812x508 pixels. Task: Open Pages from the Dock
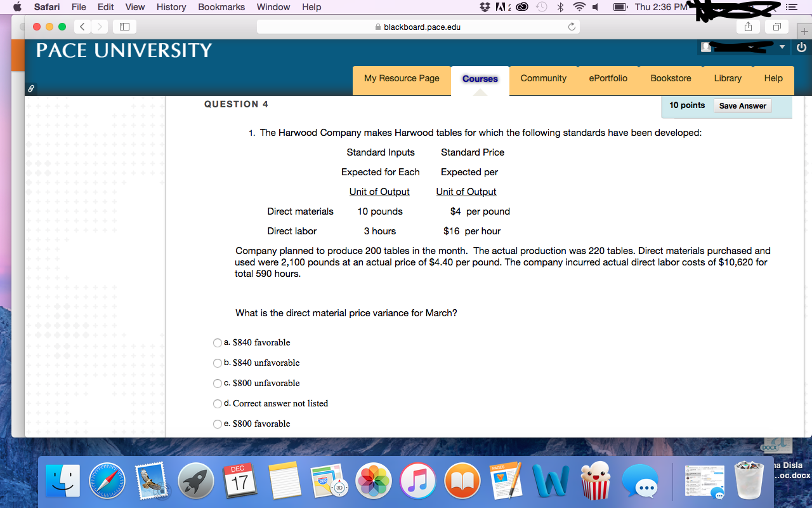pos(507,480)
